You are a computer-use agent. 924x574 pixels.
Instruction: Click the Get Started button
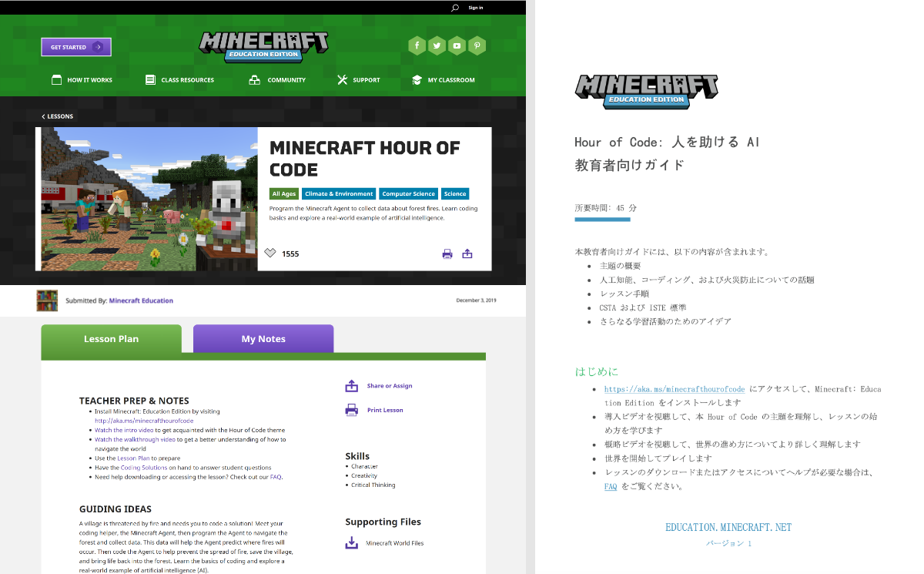point(75,46)
